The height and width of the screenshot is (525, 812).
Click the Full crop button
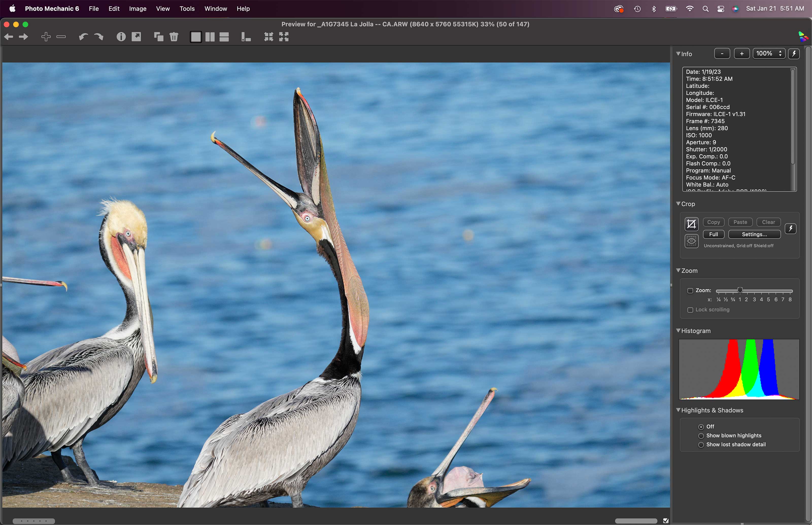pyautogui.click(x=714, y=234)
